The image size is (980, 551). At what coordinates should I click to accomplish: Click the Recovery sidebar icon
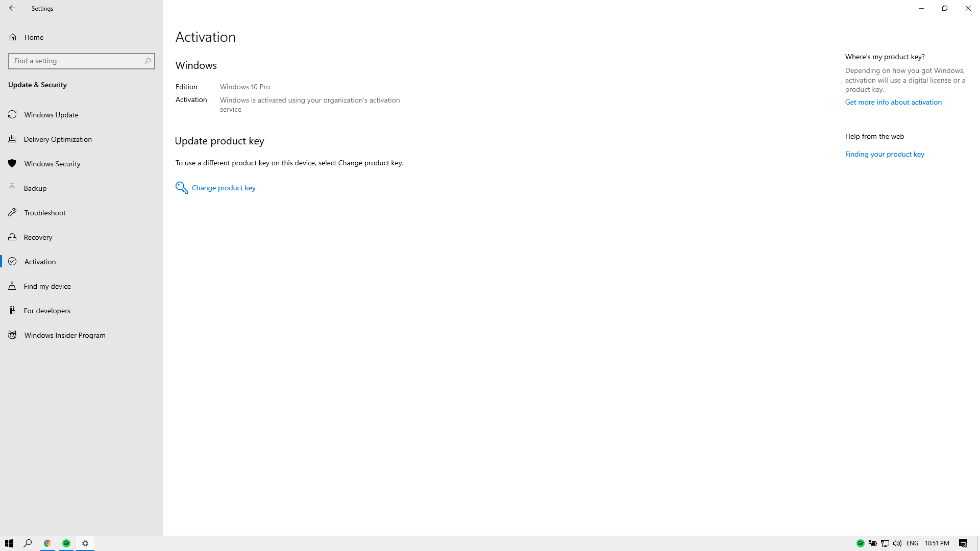coord(12,237)
